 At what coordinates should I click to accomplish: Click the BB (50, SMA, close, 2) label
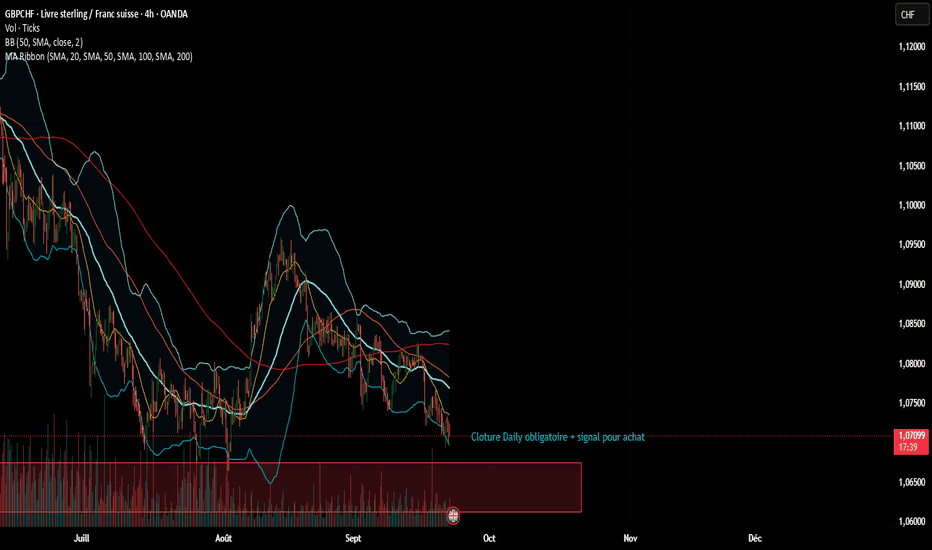pos(44,42)
